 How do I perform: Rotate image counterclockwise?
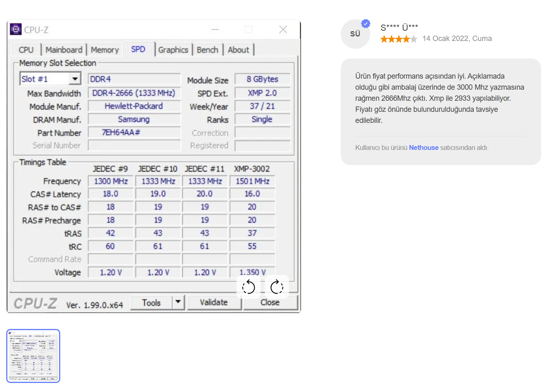248,287
